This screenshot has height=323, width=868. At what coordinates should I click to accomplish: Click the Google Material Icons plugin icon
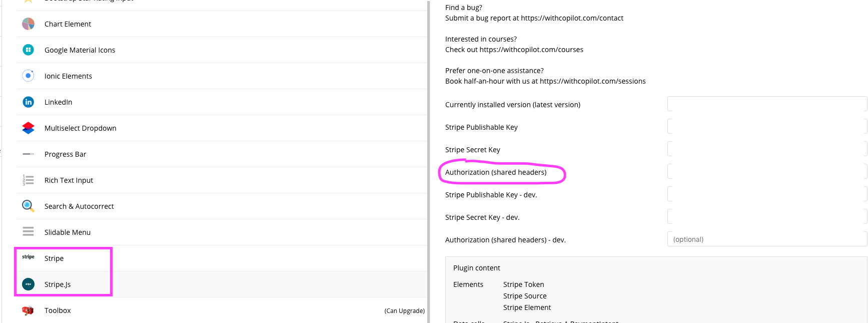29,50
